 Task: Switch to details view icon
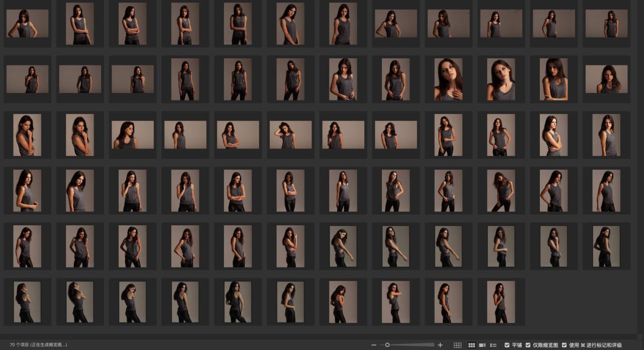(x=482, y=345)
